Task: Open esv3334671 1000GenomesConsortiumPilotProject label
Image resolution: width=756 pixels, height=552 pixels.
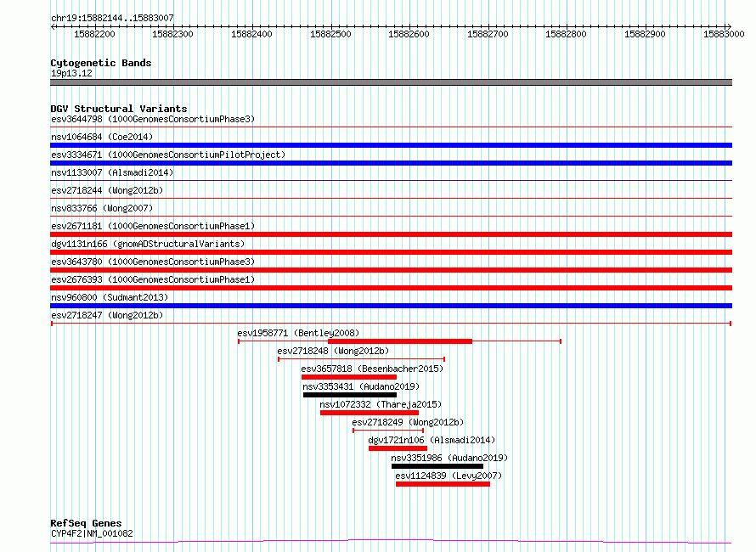Action: 168,155
